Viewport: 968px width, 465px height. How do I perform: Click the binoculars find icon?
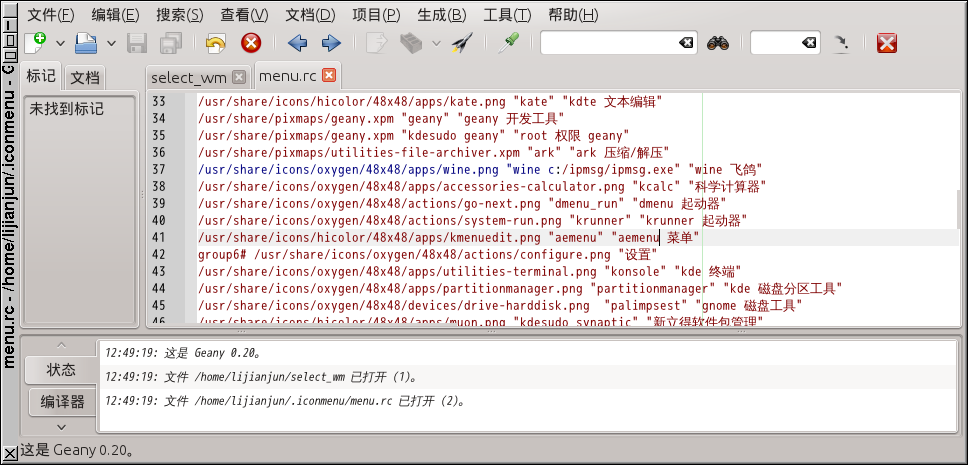click(x=718, y=43)
